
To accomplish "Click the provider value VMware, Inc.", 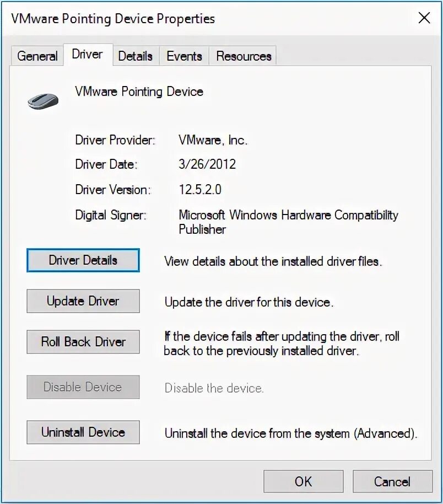I will tap(213, 140).
